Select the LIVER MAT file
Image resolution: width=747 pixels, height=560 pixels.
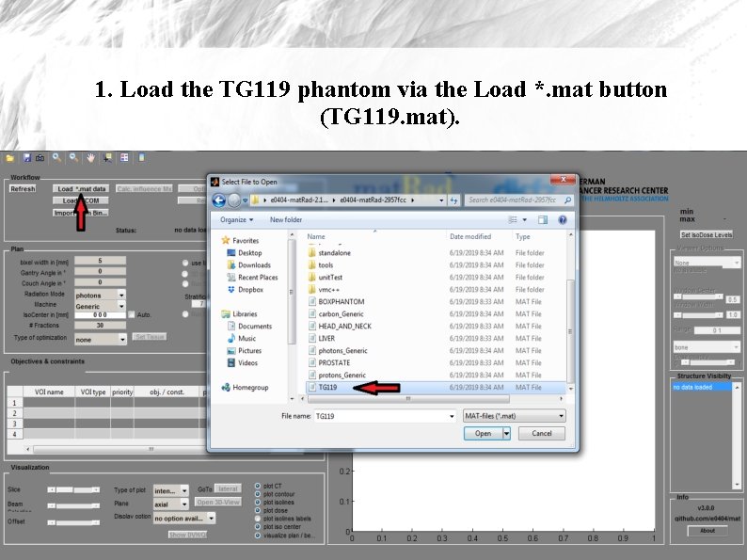[x=435, y=339]
